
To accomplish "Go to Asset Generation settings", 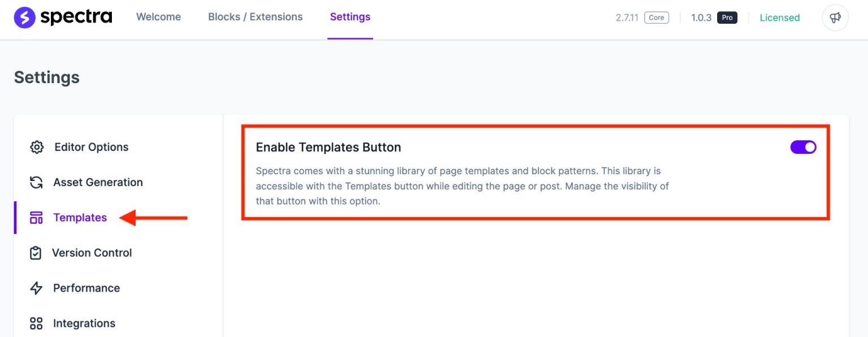I will point(98,182).
